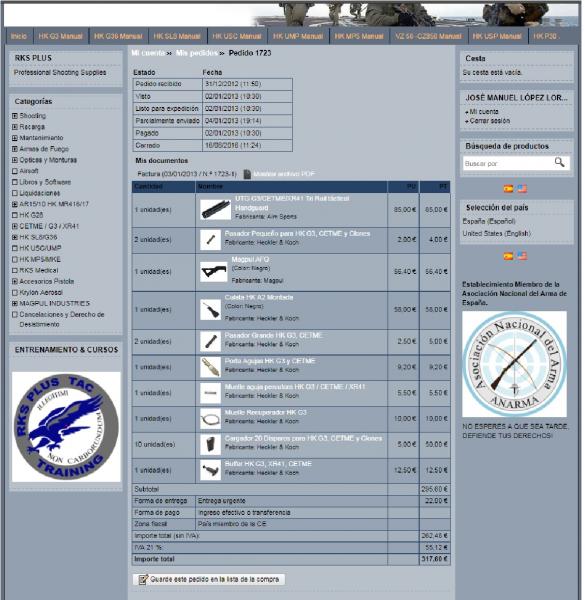Open the Muelle Recuperador product image
This screenshot has height=600, width=585.
[x=210, y=419]
